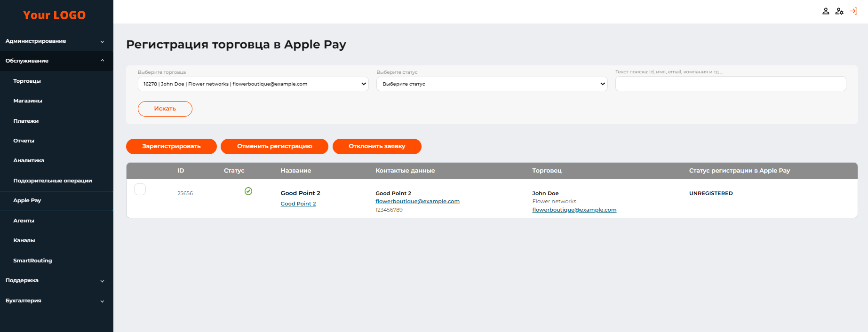Open the user profile icon

coord(825,11)
